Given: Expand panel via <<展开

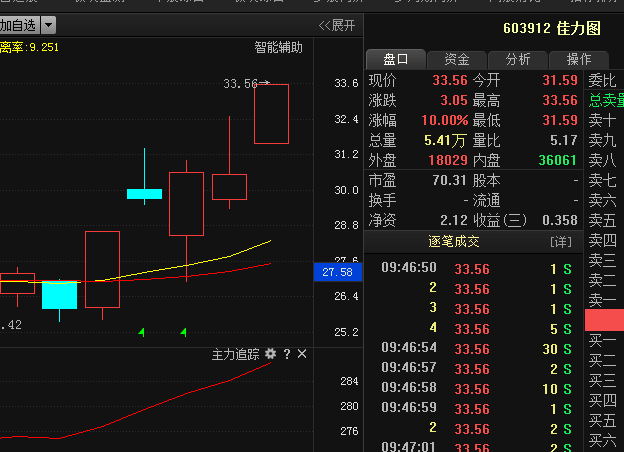Looking at the screenshot, I should (337, 25).
